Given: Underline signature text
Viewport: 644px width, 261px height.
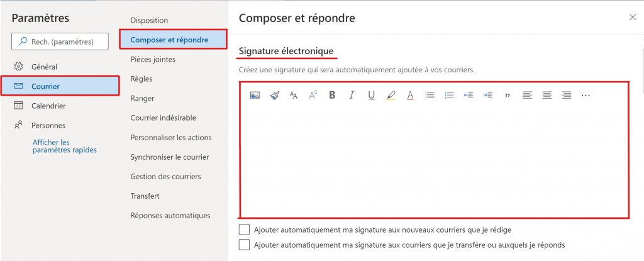Looking at the screenshot, I should tap(371, 96).
